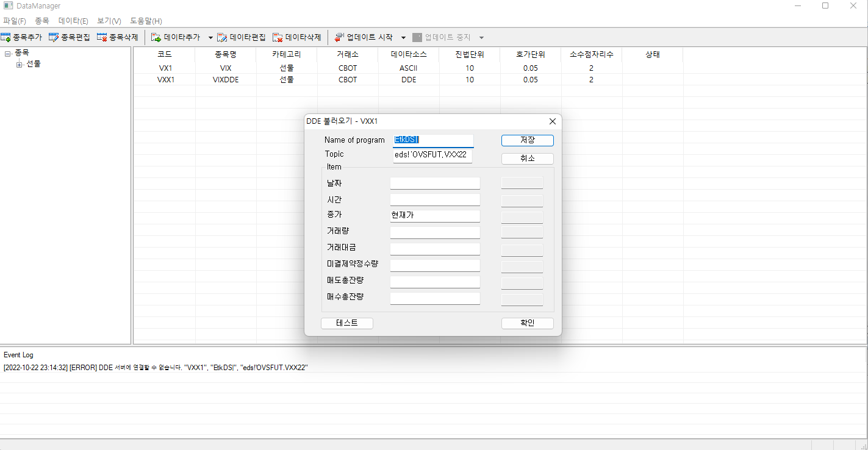Click the 날짜 item input field
This screenshot has width=868, height=450.
coord(435,184)
